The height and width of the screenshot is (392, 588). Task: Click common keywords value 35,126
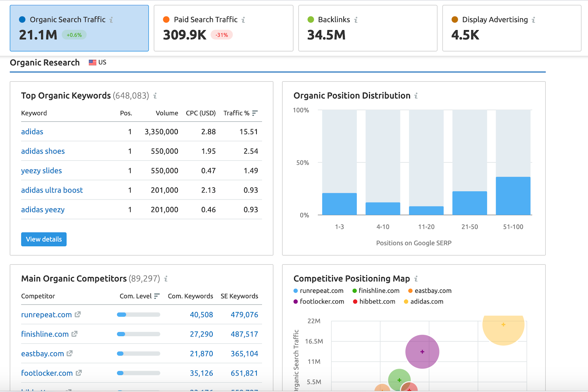(x=201, y=373)
